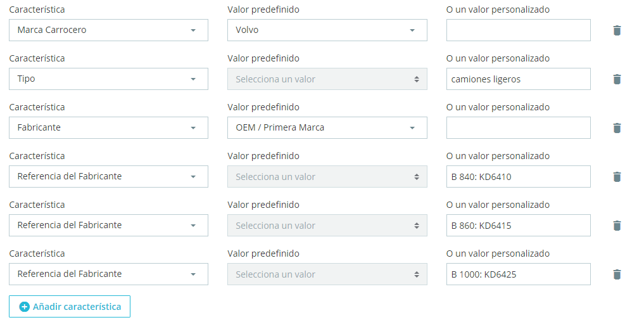
Task: Click the B 1000: KD6425 input field
Action: coord(518,274)
